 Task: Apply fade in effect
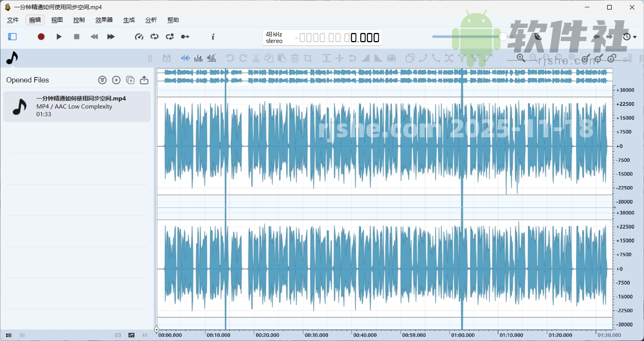click(x=366, y=58)
